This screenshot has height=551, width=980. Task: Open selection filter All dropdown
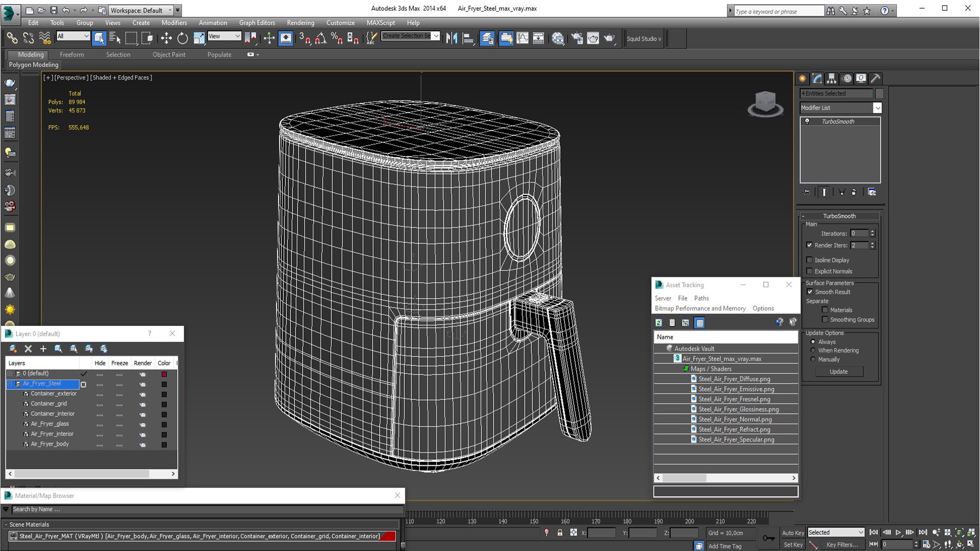click(x=73, y=36)
